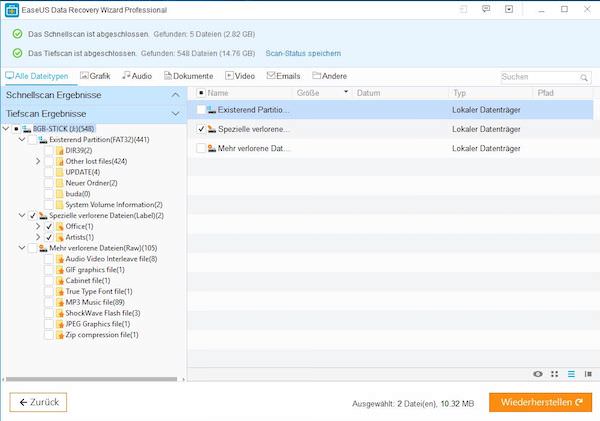Open the feedback chat icon in title bar
This screenshot has height=421, width=600.
486,9
